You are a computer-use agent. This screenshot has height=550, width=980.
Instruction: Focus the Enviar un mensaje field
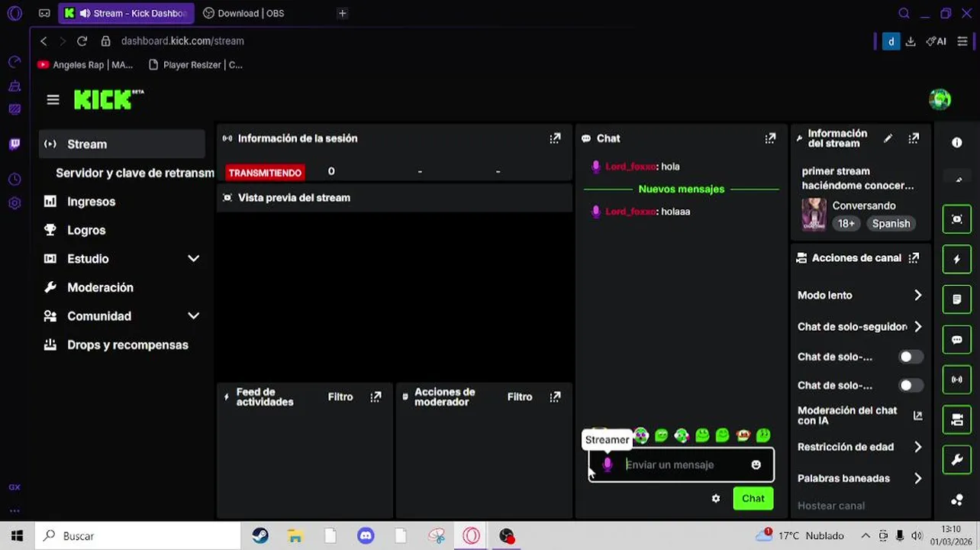tap(683, 464)
